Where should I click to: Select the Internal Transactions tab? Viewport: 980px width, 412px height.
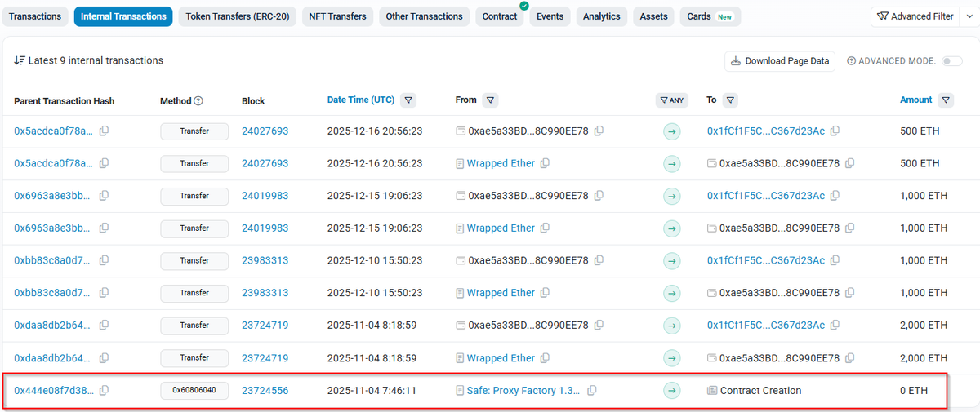pyautogui.click(x=123, y=16)
